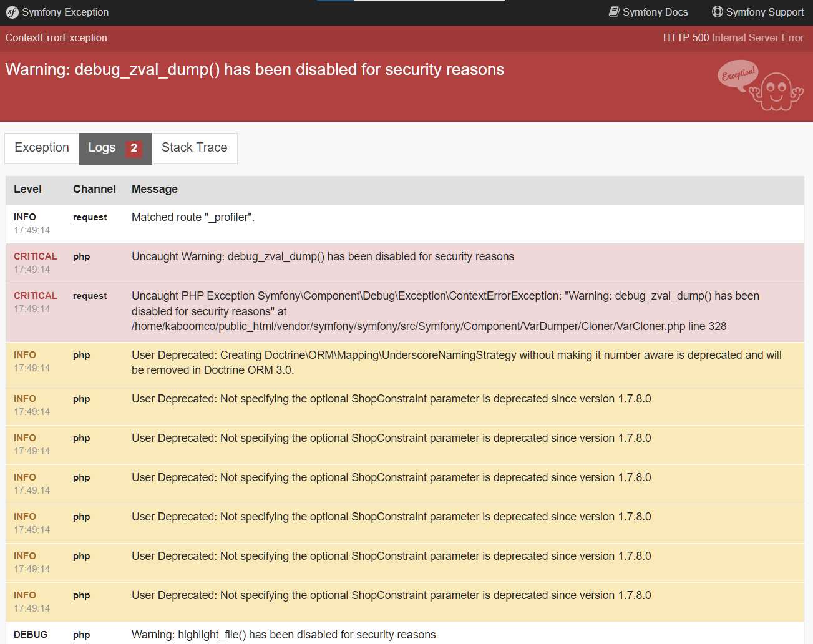This screenshot has width=813, height=644.
Task: Click the Symfony Support lifebuoy icon
Action: point(718,12)
